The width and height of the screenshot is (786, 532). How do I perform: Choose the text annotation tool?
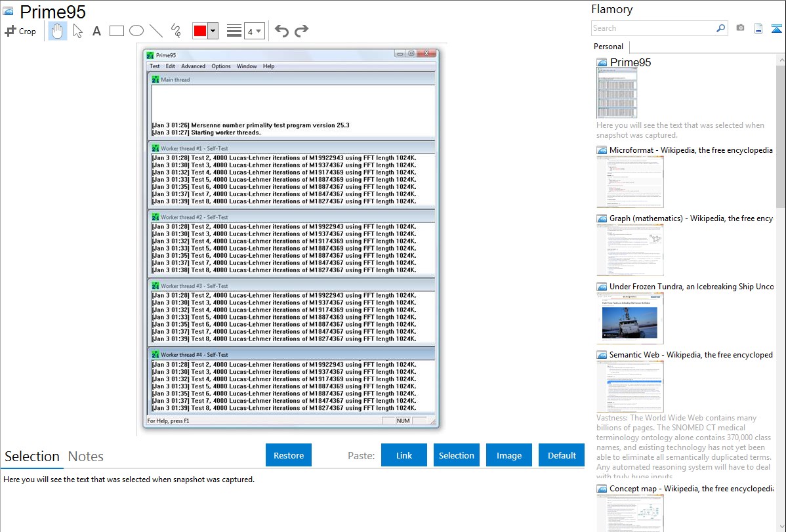tap(96, 31)
